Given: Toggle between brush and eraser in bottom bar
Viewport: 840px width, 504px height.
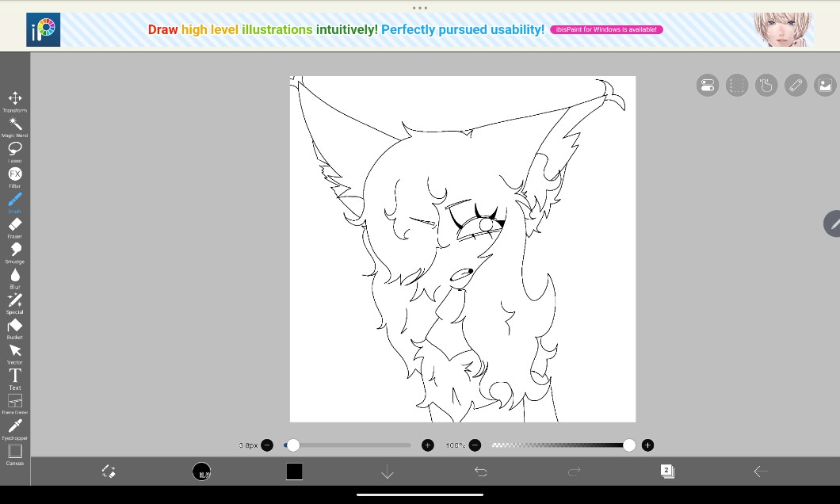Looking at the screenshot, I should [x=109, y=472].
